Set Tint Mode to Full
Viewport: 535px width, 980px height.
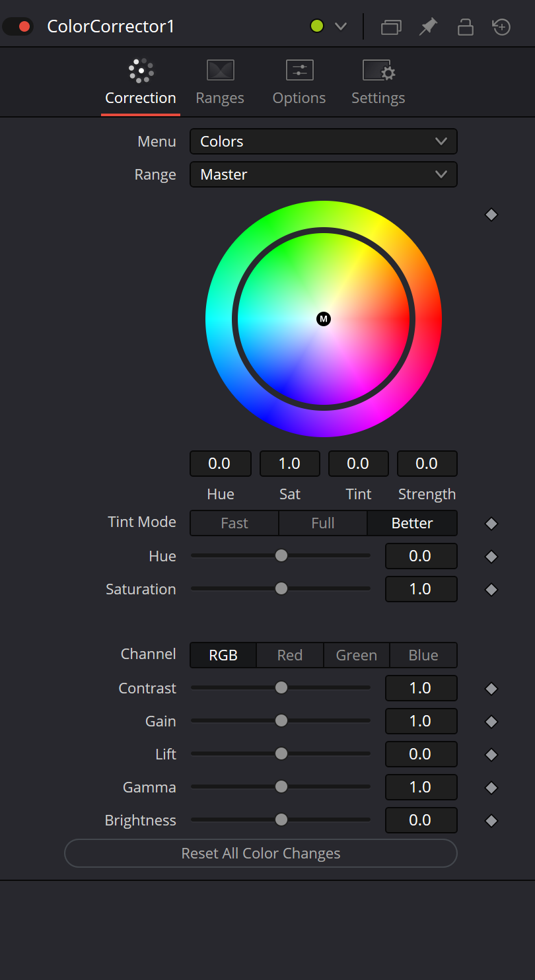tap(323, 523)
